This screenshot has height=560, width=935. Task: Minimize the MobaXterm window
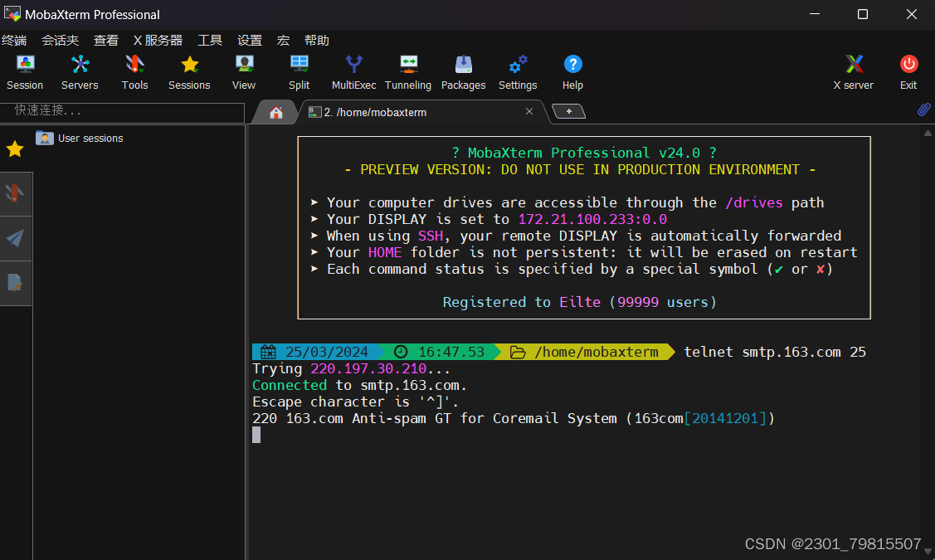[815, 14]
